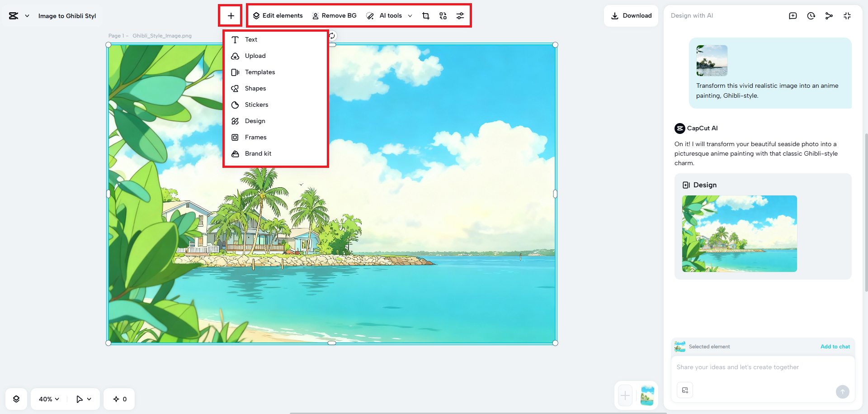Open Templates from the add menu
The width and height of the screenshot is (868, 414).
click(x=276, y=72)
